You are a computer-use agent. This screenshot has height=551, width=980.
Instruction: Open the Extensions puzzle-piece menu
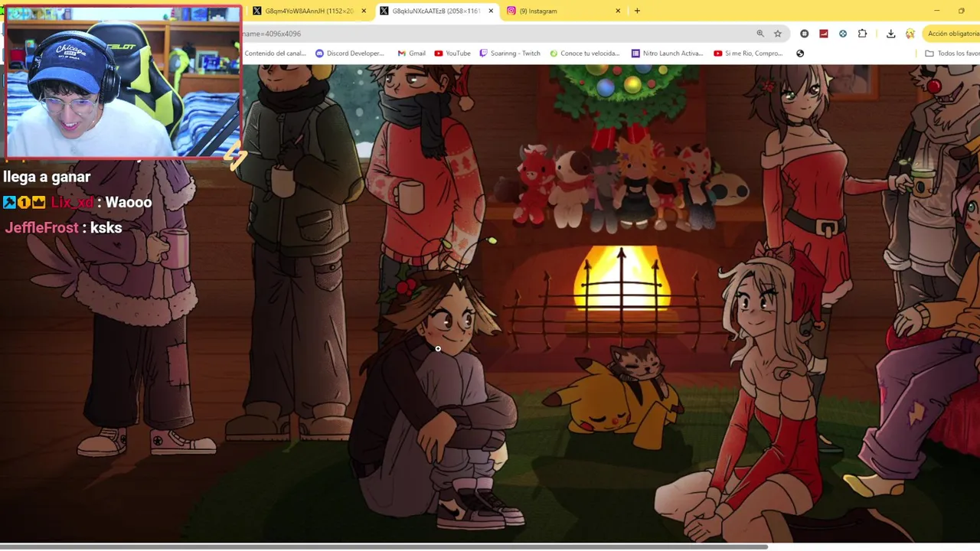click(863, 34)
